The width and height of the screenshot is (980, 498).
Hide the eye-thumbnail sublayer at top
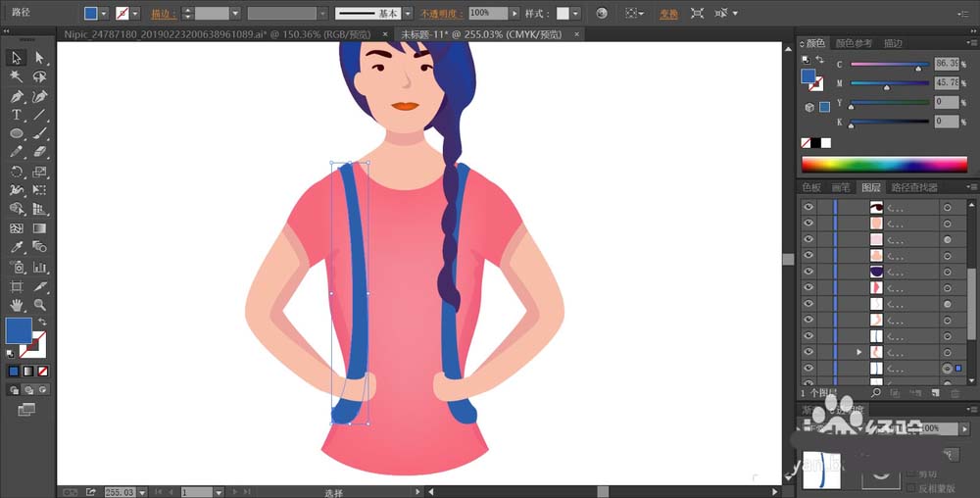808,207
